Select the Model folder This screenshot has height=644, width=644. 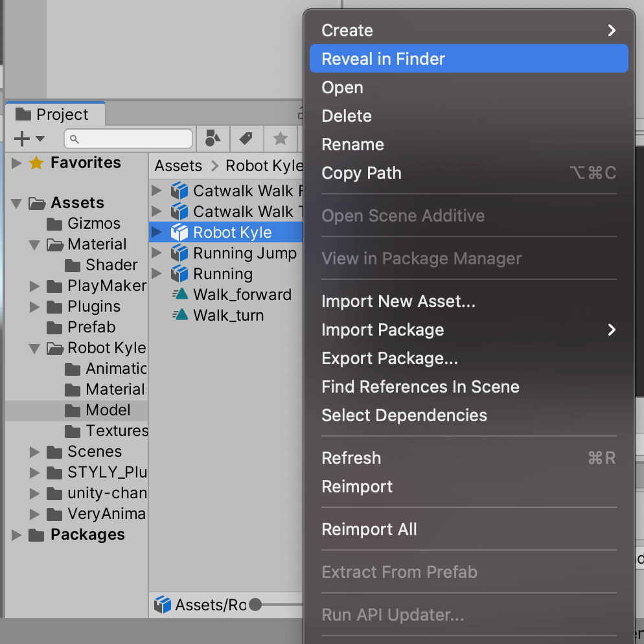pyautogui.click(x=77, y=410)
